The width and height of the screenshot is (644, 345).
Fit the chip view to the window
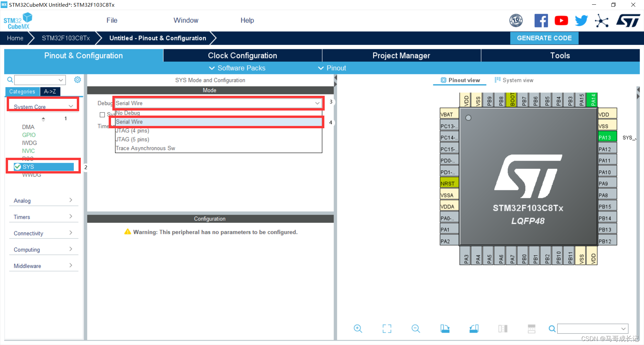click(387, 329)
